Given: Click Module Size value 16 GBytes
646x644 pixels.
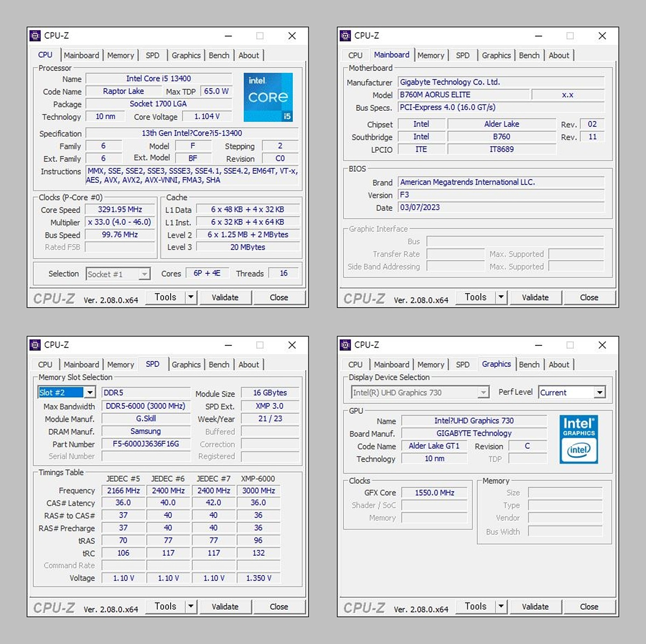Looking at the screenshot, I should pyautogui.click(x=270, y=393).
